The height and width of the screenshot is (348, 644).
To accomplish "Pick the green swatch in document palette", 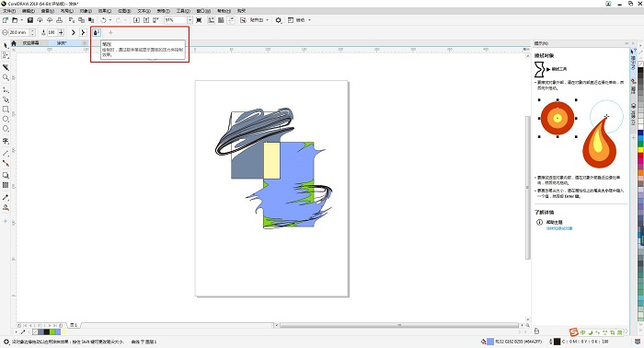I will (x=52, y=331).
